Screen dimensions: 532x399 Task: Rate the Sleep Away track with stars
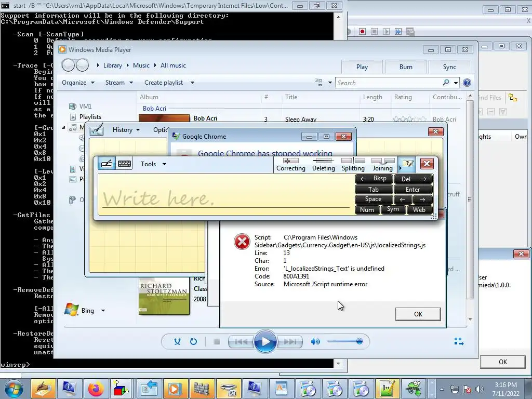409,119
